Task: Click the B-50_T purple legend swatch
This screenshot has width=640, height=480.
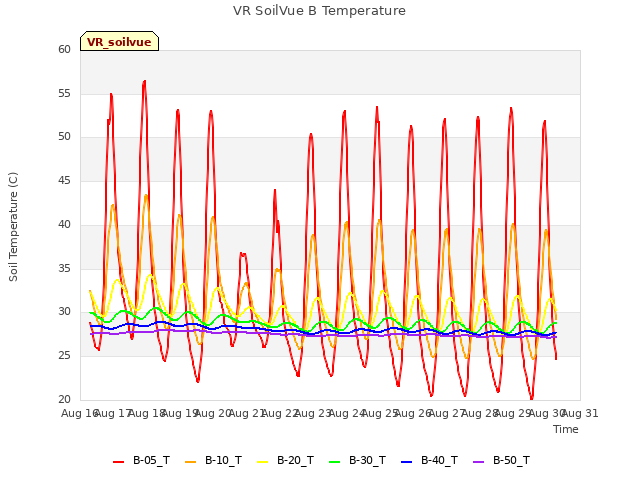Action: click(478, 462)
